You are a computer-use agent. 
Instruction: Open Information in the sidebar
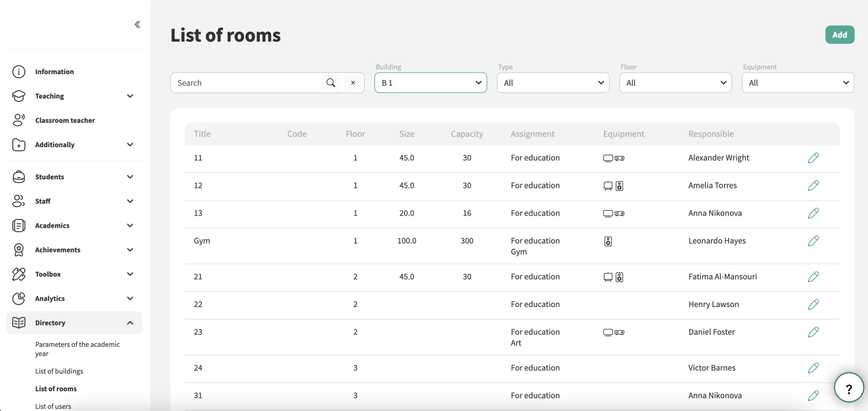(74, 72)
